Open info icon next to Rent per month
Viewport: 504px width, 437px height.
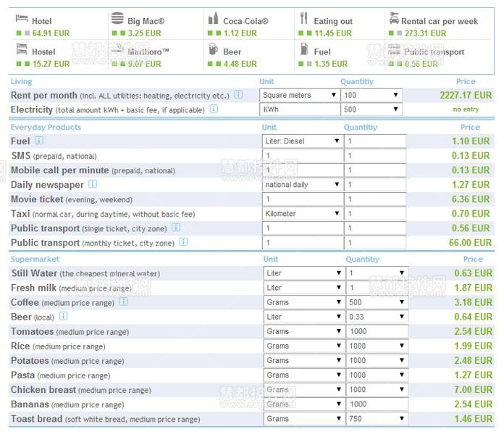[x=238, y=95]
